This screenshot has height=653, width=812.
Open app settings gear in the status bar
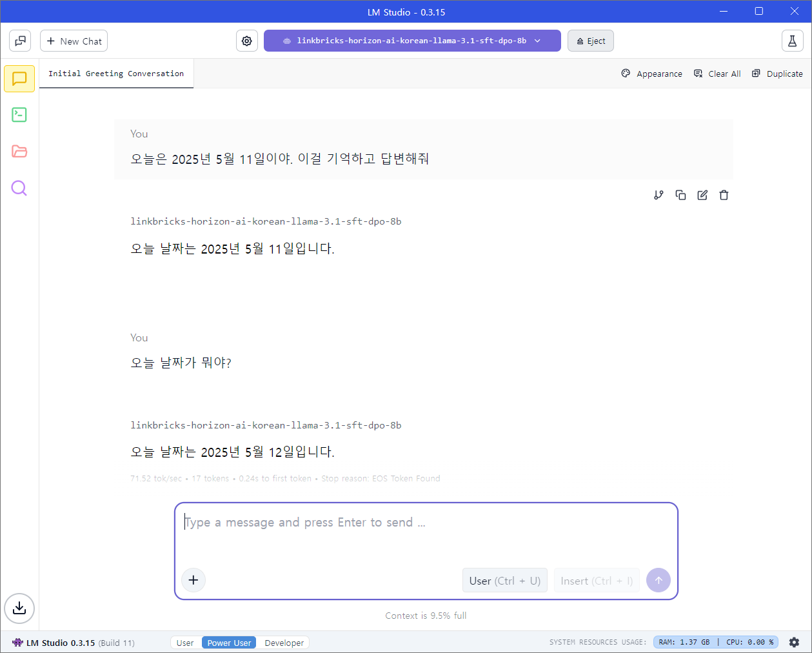point(795,643)
